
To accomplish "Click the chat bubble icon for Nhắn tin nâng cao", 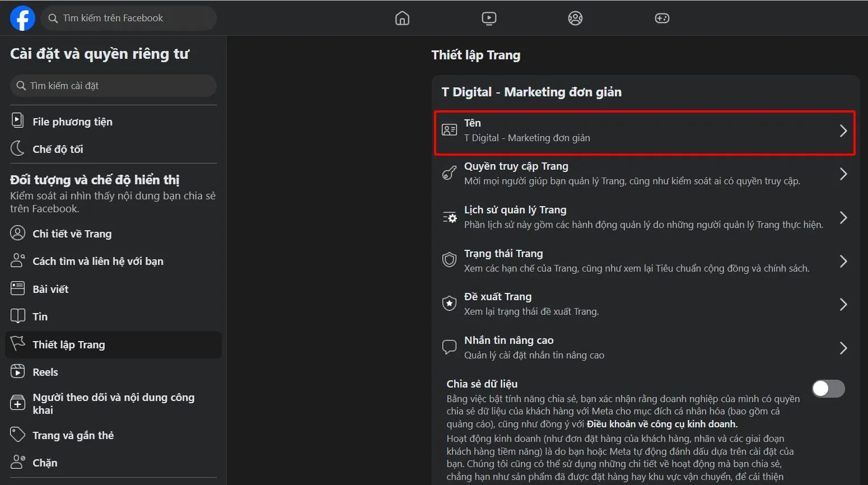I will click(449, 347).
